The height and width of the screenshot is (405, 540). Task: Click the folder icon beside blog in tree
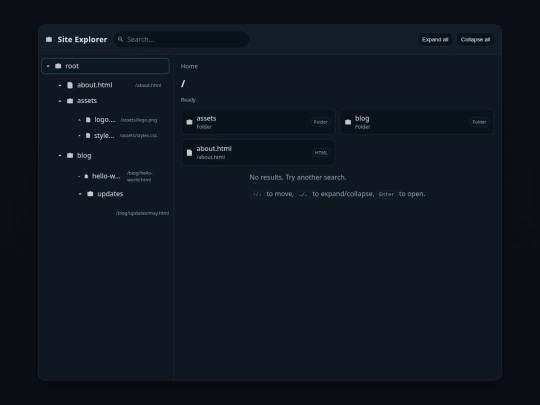(70, 155)
